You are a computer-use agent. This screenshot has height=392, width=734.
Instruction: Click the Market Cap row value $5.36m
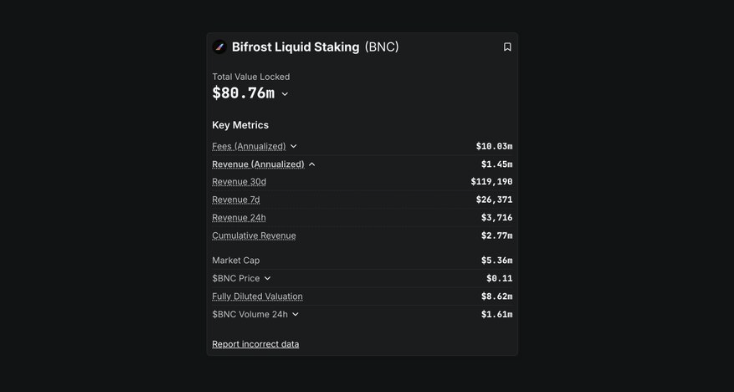[x=497, y=260]
